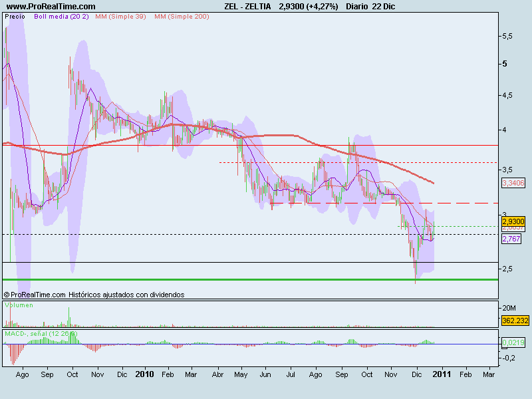This screenshot has height=399, width=532.
Task: Click the 4,5 price axis label
Action: click(507, 95)
